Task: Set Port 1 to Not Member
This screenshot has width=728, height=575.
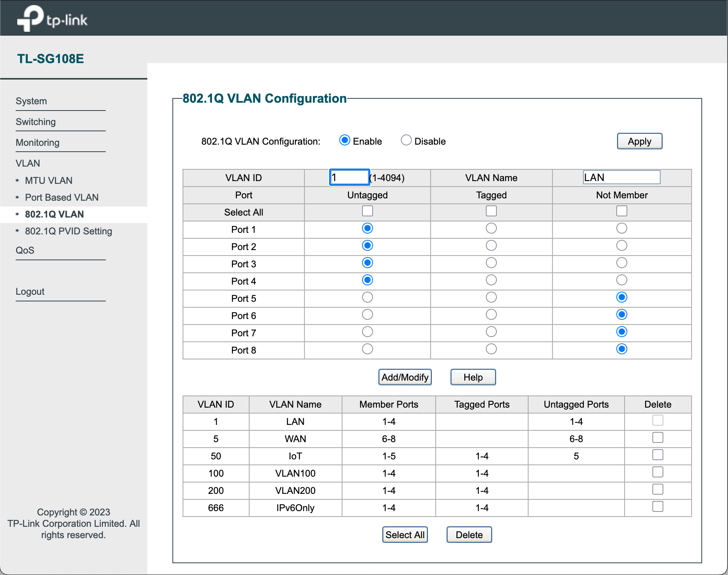Action: click(622, 229)
